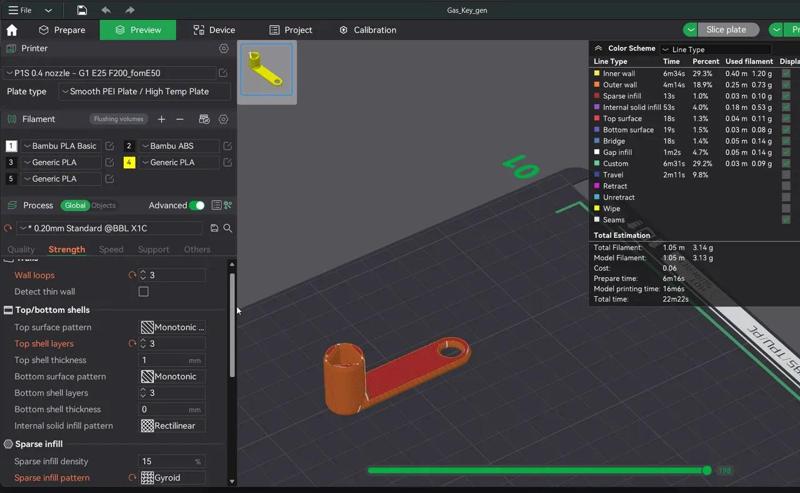Open printer settings gear icon

point(224,48)
